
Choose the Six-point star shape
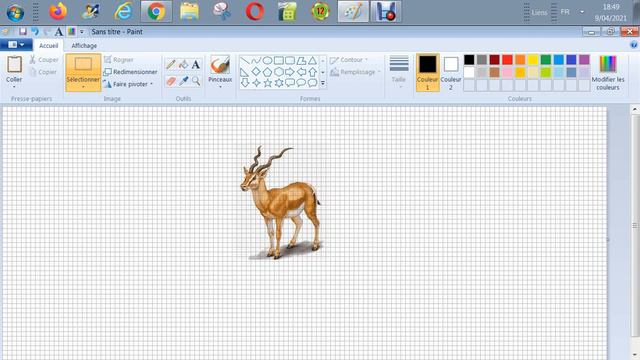pyautogui.click(x=279, y=83)
